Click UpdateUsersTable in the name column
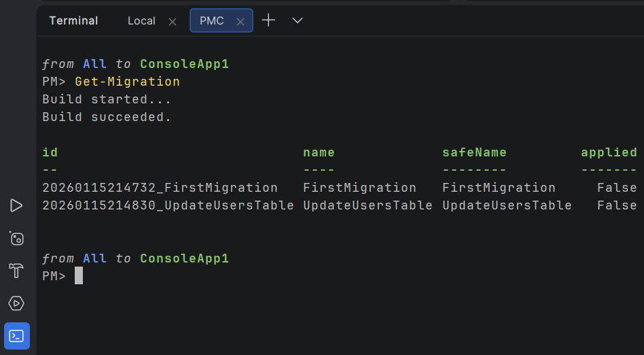The width and height of the screenshot is (644, 355). click(368, 205)
